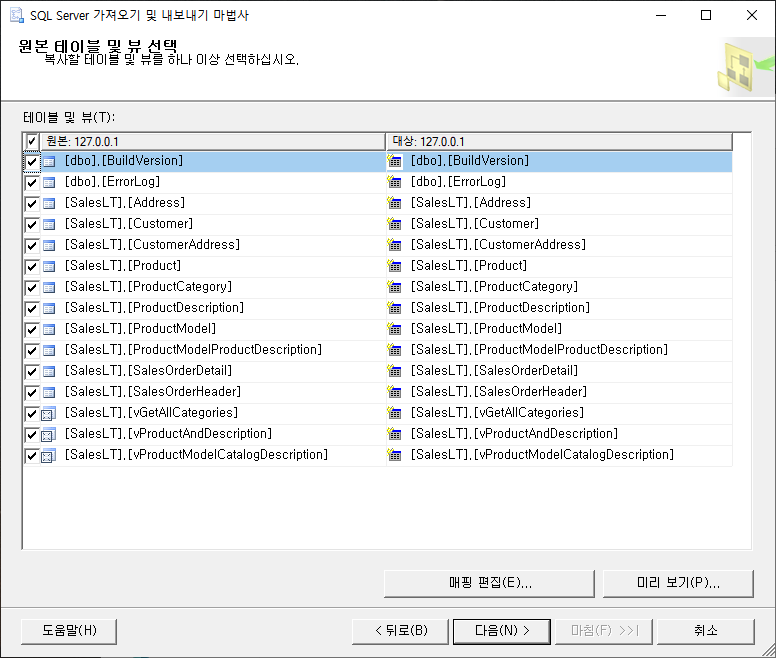Image resolution: width=776 pixels, height=658 pixels.
Task: Click destination icon for [SalesLT].[vGetAllCategories]
Action: [x=394, y=413]
